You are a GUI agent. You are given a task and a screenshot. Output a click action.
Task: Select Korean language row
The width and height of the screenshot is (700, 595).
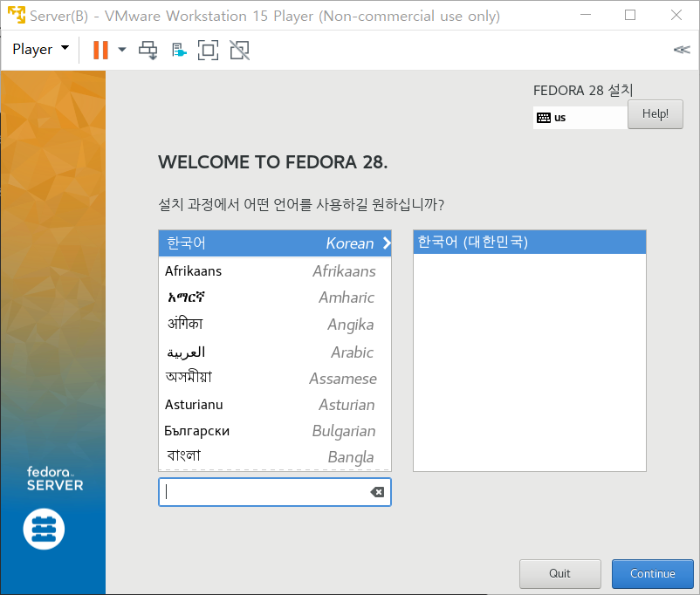[x=275, y=243]
